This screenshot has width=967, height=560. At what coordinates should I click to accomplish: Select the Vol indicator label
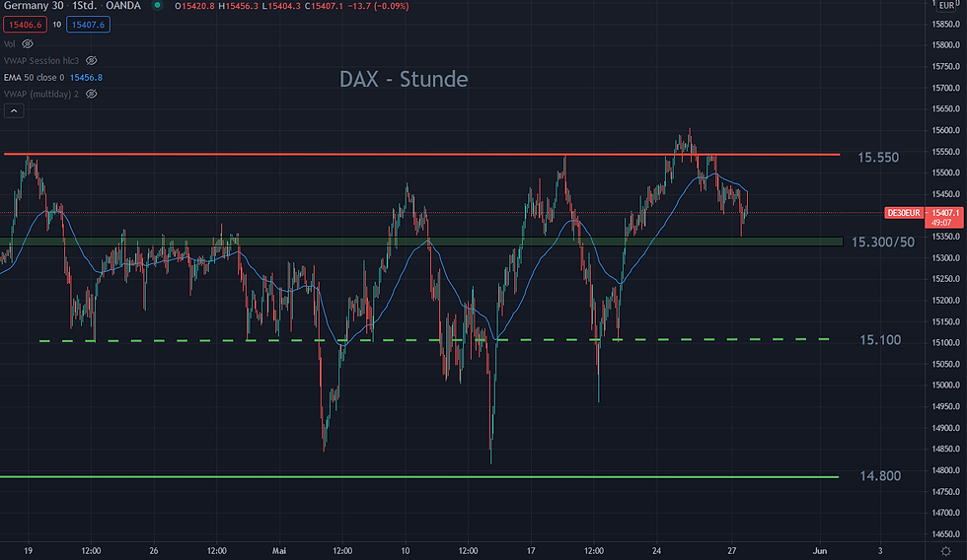pos(9,43)
